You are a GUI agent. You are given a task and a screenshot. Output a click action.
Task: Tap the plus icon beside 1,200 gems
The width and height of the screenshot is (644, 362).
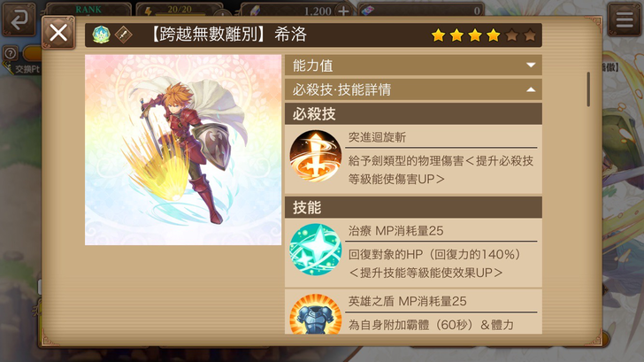344,12
